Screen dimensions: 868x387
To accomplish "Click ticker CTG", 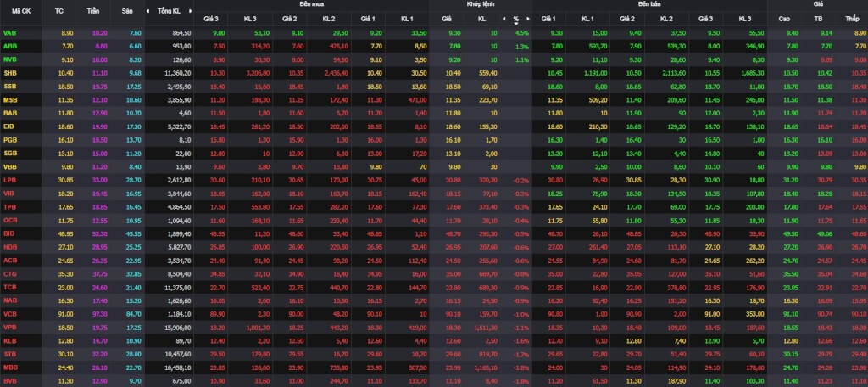I will (10, 274).
